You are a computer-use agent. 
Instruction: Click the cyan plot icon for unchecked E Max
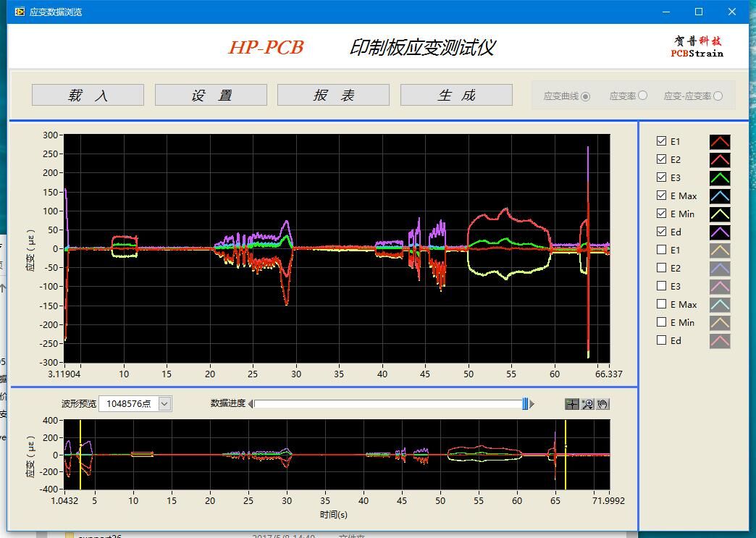[x=720, y=304]
